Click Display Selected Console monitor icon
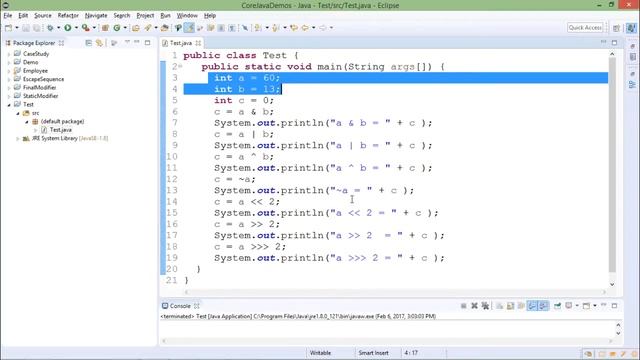 (569, 306)
